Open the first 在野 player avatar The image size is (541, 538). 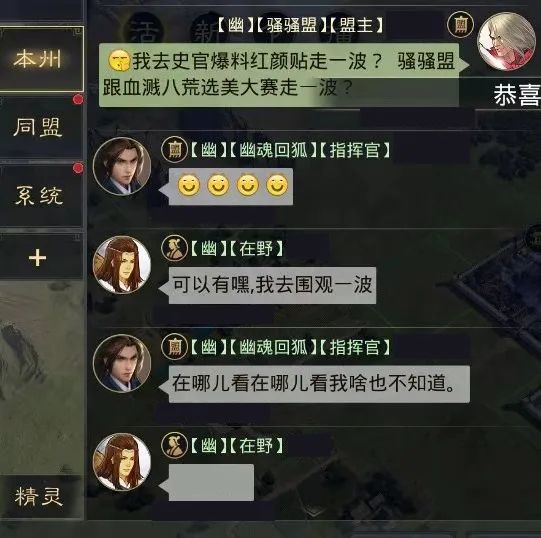tap(122, 265)
